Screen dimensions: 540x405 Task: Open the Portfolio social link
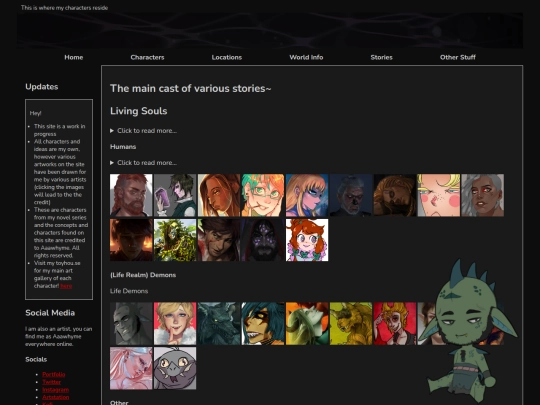click(53, 374)
